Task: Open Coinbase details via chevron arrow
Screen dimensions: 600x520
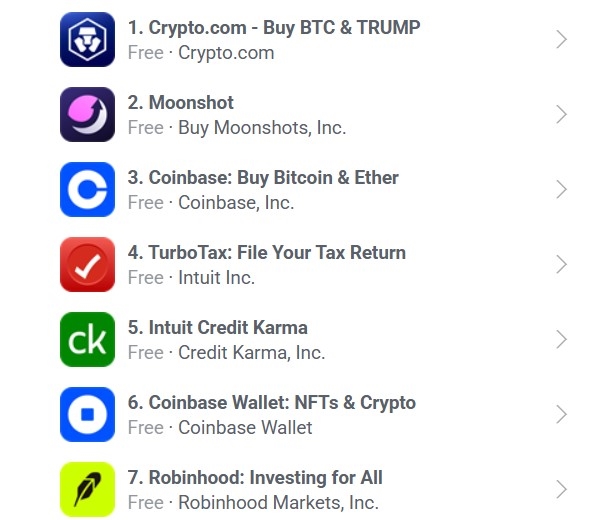Action: tap(561, 190)
